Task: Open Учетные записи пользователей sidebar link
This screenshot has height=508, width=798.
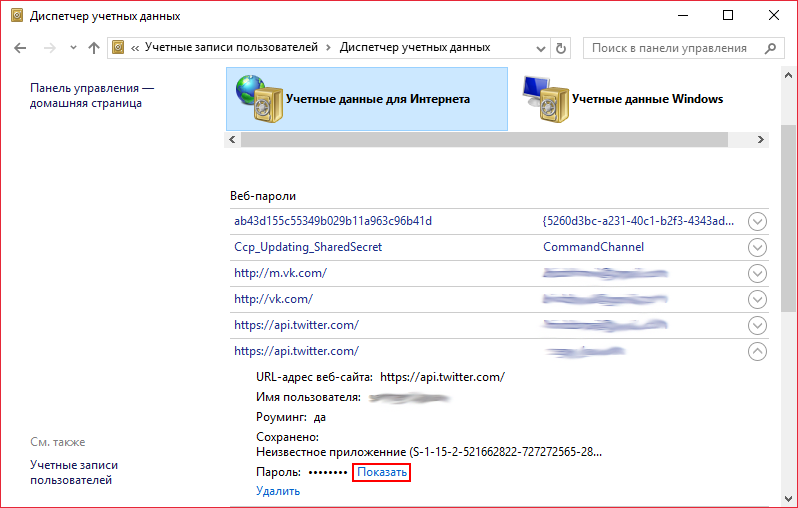Action: (x=74, y=472)
